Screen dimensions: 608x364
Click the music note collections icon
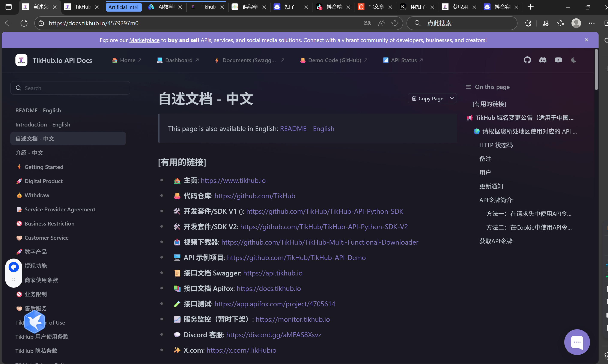click(545, 23)
